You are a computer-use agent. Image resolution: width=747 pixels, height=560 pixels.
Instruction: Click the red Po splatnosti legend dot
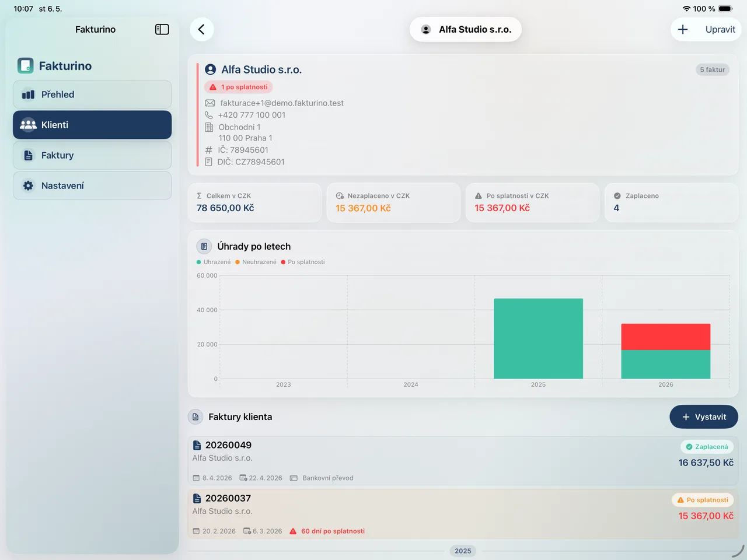click(x=283, y=262)
